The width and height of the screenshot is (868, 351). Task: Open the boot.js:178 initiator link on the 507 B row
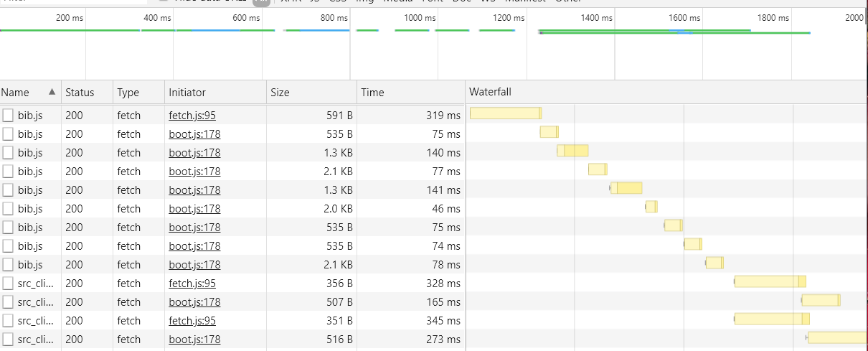point(194,301)
